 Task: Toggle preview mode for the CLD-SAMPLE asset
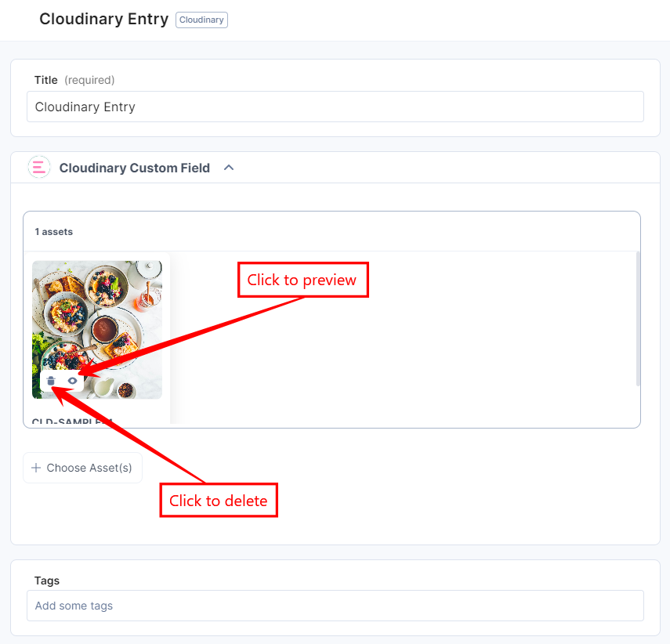pos(72,381)
